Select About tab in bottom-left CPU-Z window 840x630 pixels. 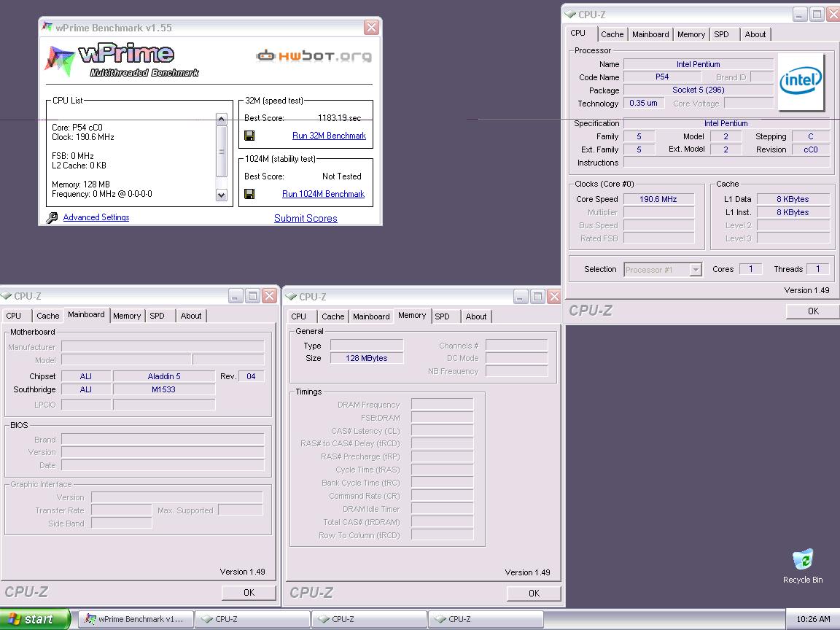click(191, 316)
